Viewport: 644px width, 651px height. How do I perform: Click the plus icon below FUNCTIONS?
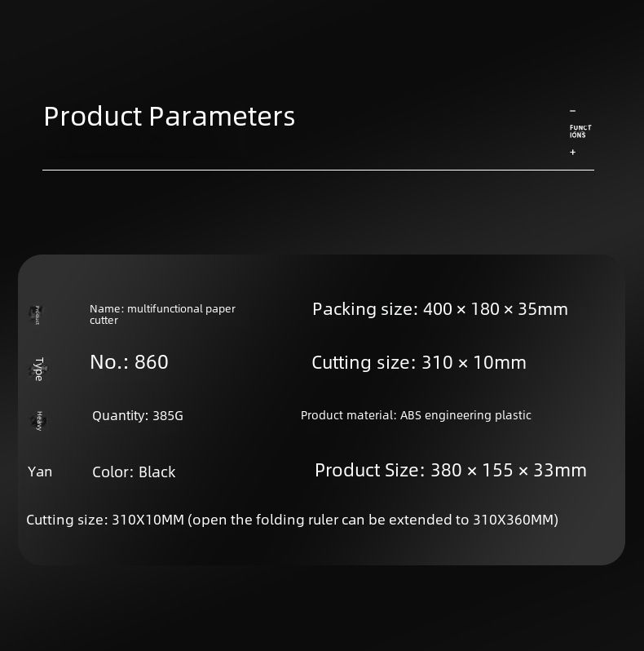[x=572, y=153]
